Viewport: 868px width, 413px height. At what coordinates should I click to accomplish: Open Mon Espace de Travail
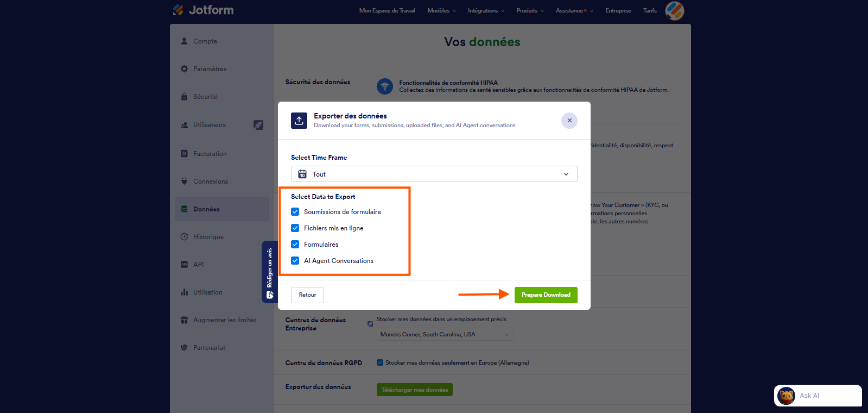[x=387, y=10]
